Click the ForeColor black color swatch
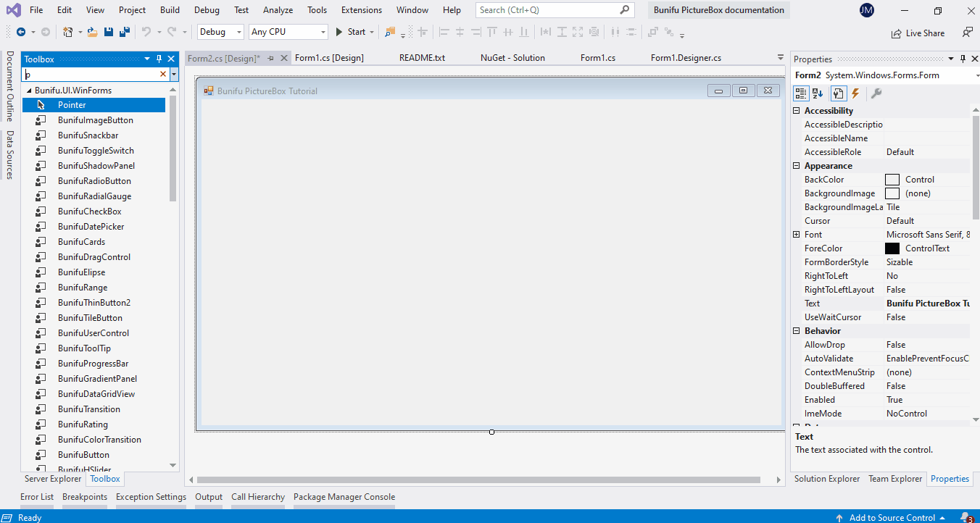 pos(892,248)
